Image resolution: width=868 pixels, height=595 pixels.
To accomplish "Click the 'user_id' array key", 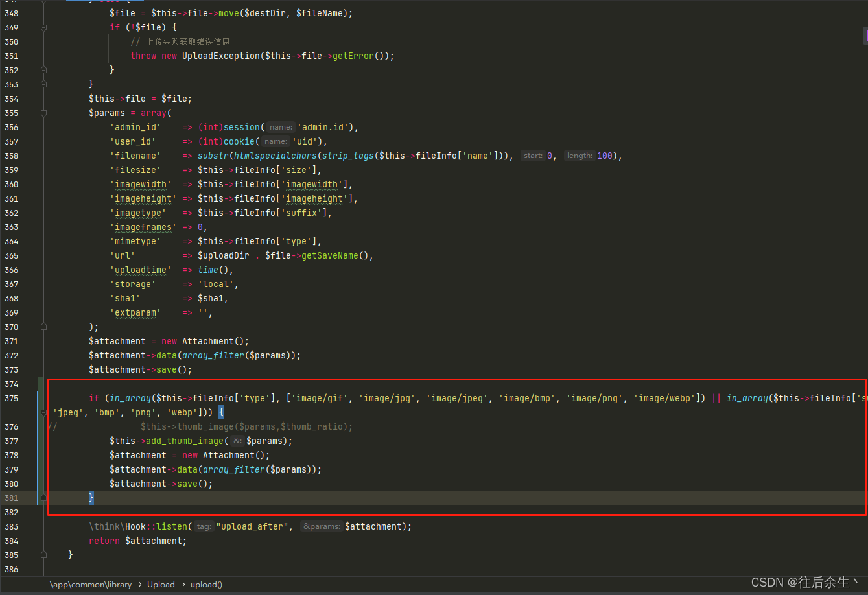I will point(133,141).
